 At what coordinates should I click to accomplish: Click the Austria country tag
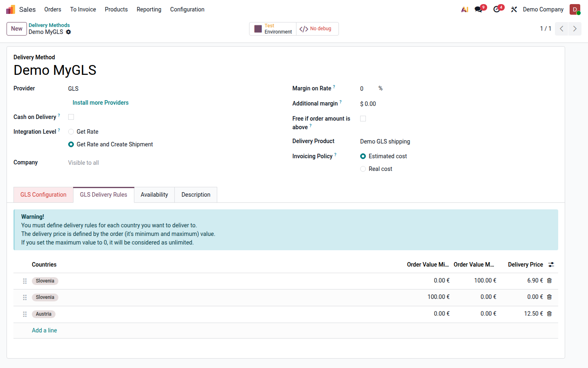(44, 314)
